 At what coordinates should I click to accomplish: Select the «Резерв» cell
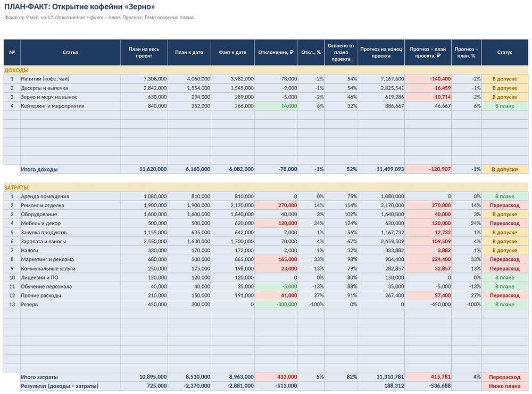point(70,305)
